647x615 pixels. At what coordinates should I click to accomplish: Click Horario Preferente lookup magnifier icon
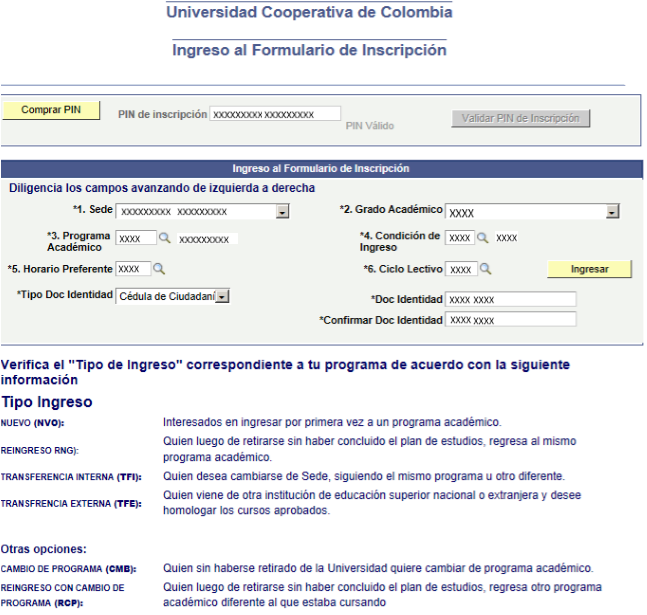pyautogui.click(x=159, y=269)
